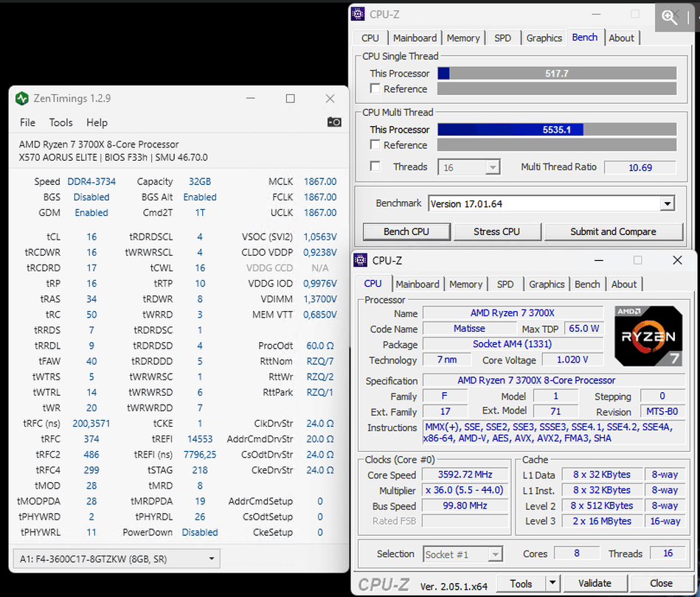Select Bench tab in upper CPU-Z window
This screenshot has height=597, width=700.
585,38
